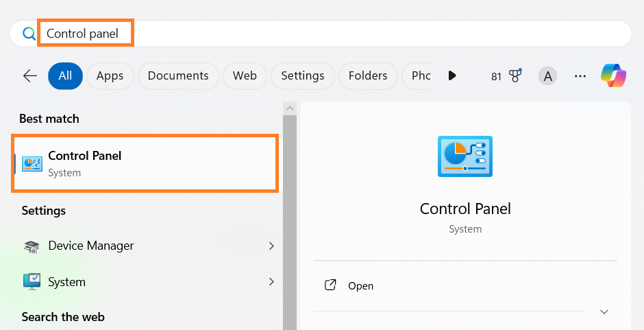
Task: Click the search magnifier icon
Action: 29,34
